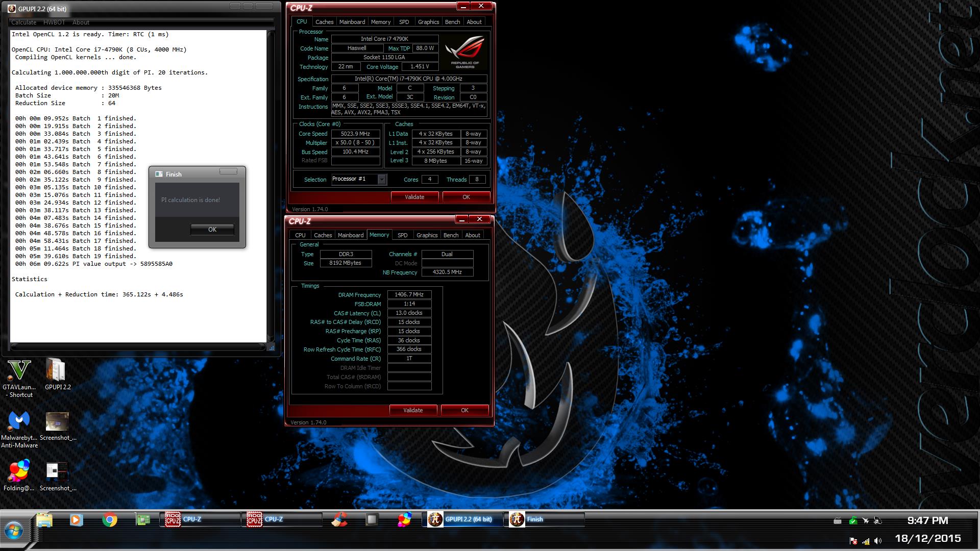Click the Finish dialog title icon
Viewport: 980px width, 551px height.
[x=159, y=174]
